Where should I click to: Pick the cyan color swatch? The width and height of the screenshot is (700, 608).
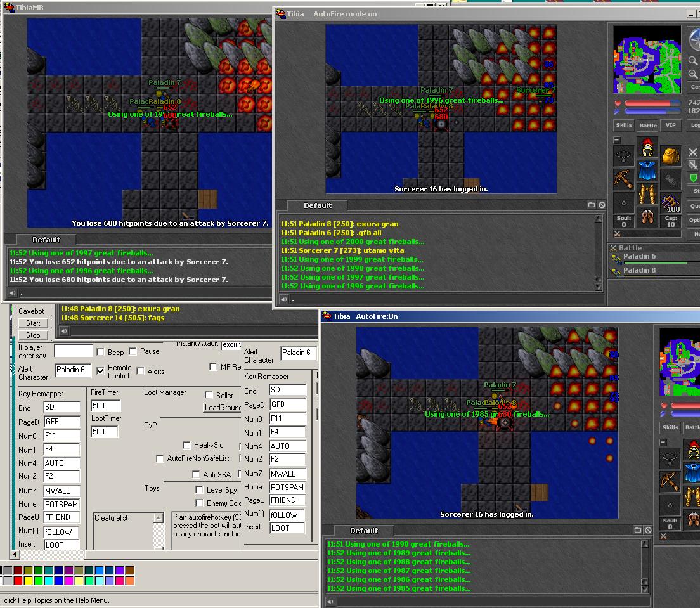(49, 580)
